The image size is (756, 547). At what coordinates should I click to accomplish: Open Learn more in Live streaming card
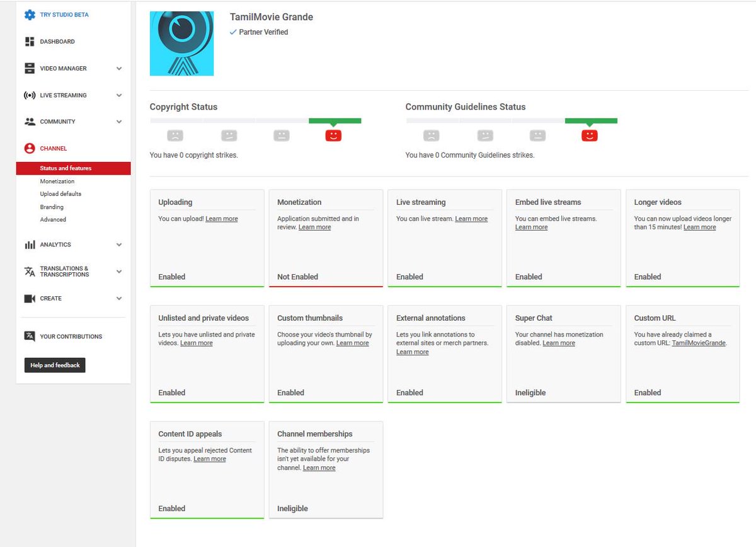pyautogui.click(x=471, y=219)
